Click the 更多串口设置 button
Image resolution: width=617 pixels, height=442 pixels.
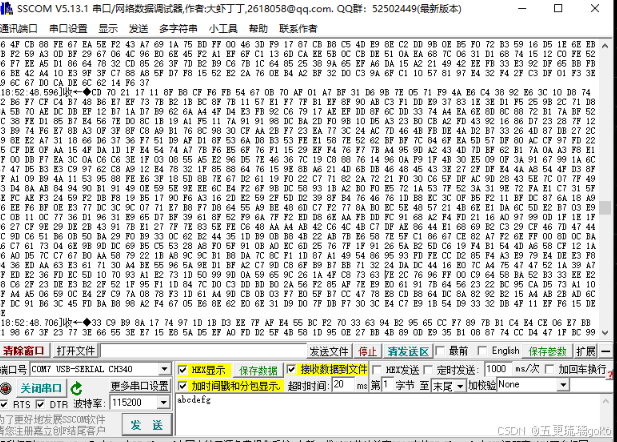pos(139,386)
